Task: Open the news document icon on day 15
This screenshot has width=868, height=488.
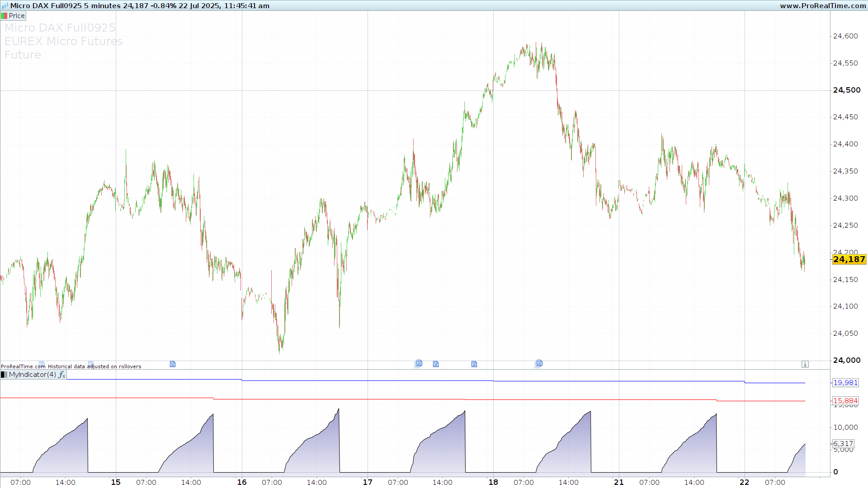Action: 173,364
